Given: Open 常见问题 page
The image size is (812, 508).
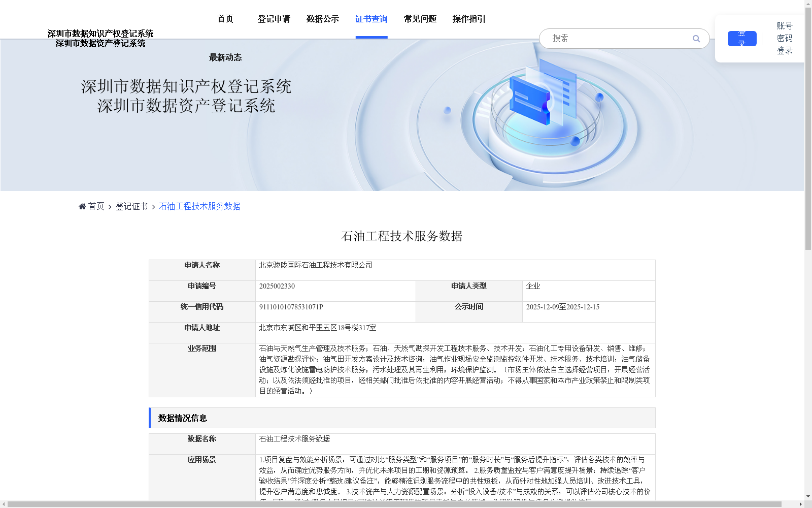Looking at the screenshot, I should pos(420,19).
